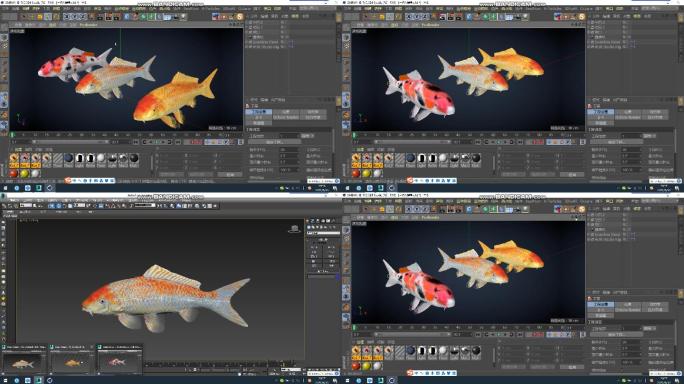Click Cinema 4D taskbar icon under top-left window
The image size is (684, 384).
49,188
